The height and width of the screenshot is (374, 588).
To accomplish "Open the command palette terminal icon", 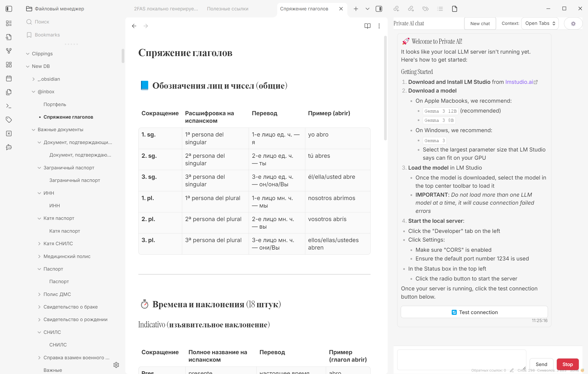I will coord(9,106).
